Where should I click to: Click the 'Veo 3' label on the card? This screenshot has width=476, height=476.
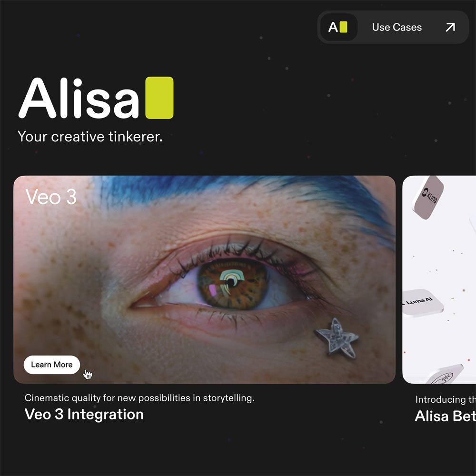coord(51,197)
